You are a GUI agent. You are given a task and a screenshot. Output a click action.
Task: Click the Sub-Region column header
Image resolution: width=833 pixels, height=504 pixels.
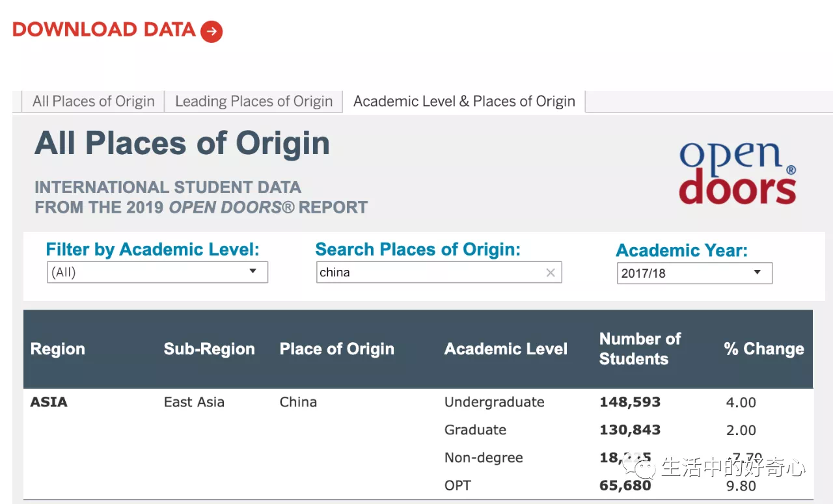[209, 349]
